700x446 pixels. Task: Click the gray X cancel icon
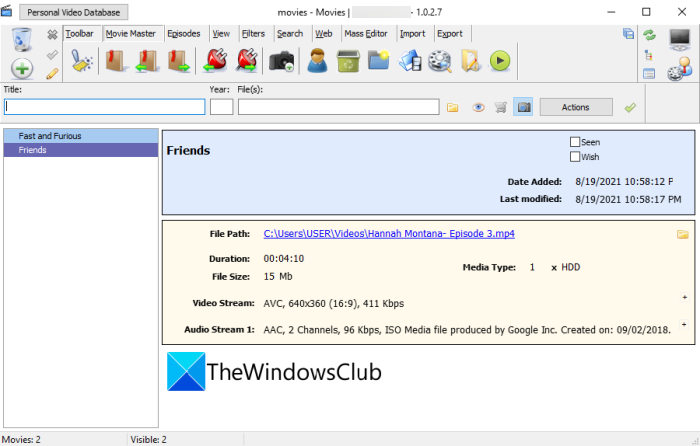52,34
